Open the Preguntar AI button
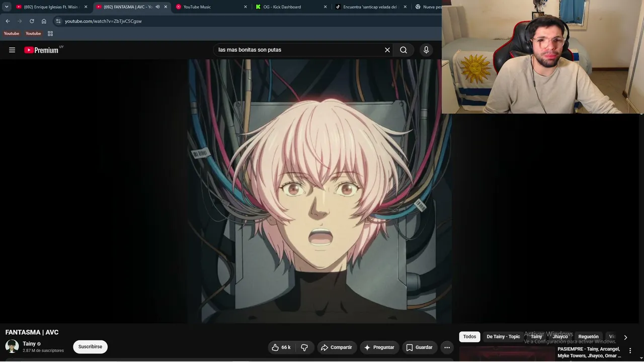The height and width of the screenshot is (362, 644). coord(379,347)
